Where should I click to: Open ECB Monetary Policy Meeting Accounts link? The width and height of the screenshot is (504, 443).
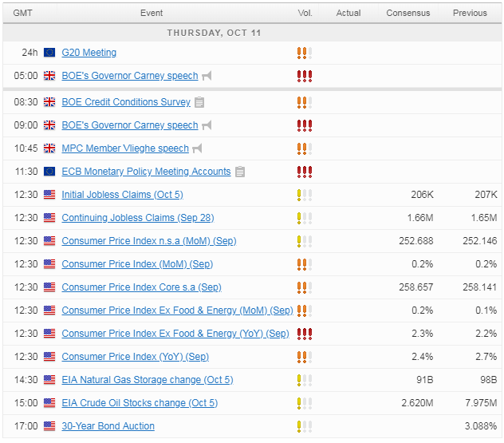tap(146, 172)
